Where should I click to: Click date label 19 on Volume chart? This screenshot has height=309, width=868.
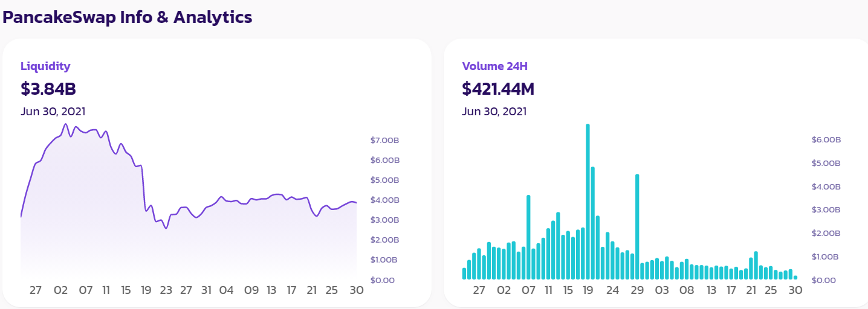tap(588, 290)
